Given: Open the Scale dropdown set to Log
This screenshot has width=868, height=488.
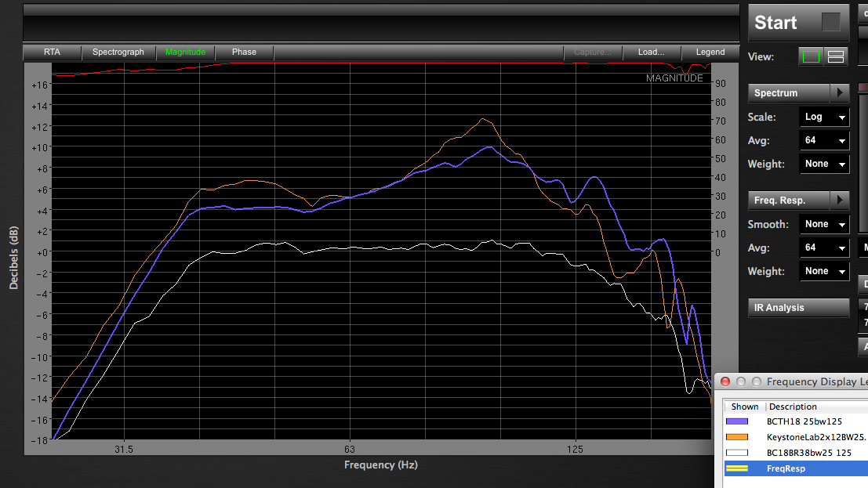Looking at the screenshot, I should (x=824, y=117).
